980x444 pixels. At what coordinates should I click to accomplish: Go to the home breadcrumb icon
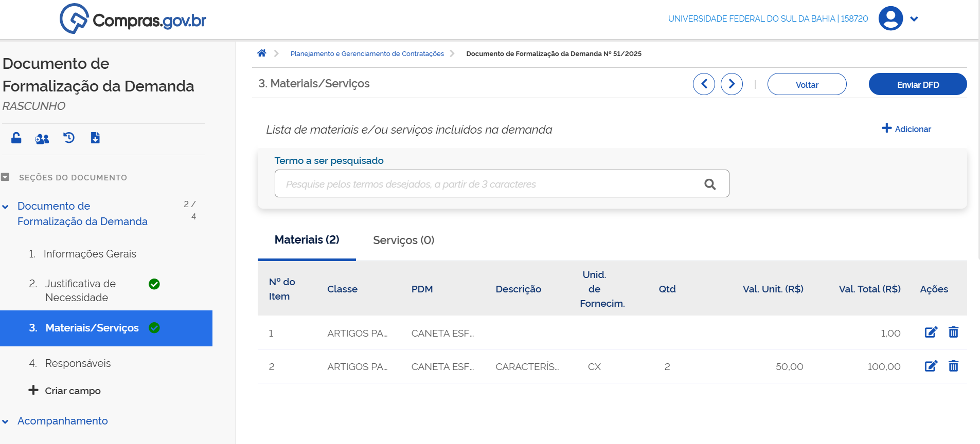[262, 53]
